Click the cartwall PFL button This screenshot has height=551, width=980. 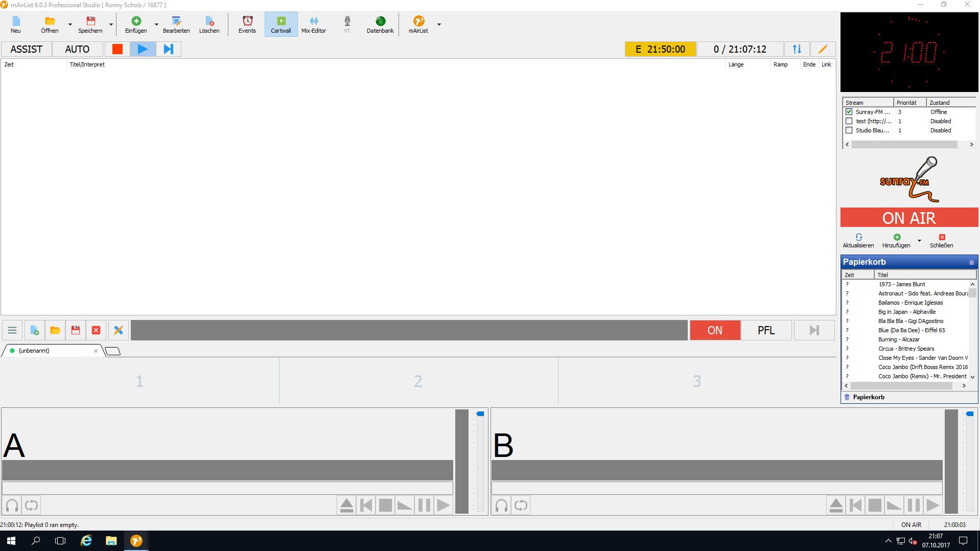765,330
